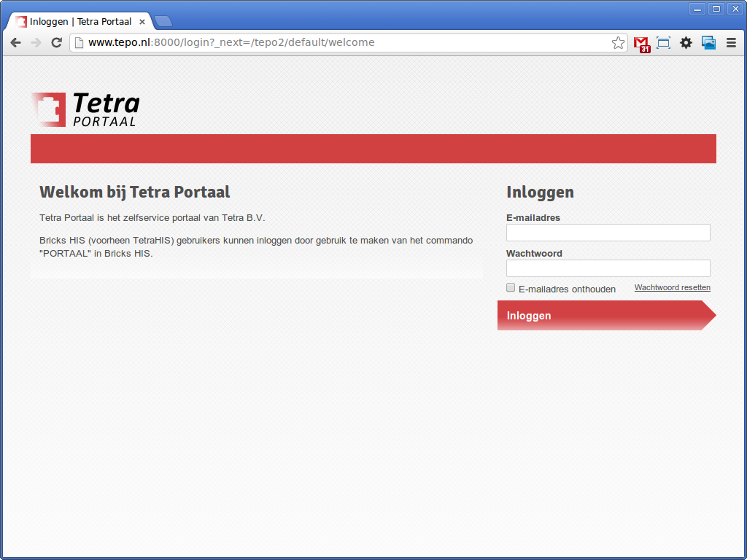Open a new browser tab
The width and height of the screenshot is (747, 560).
[x=163, y=21]
